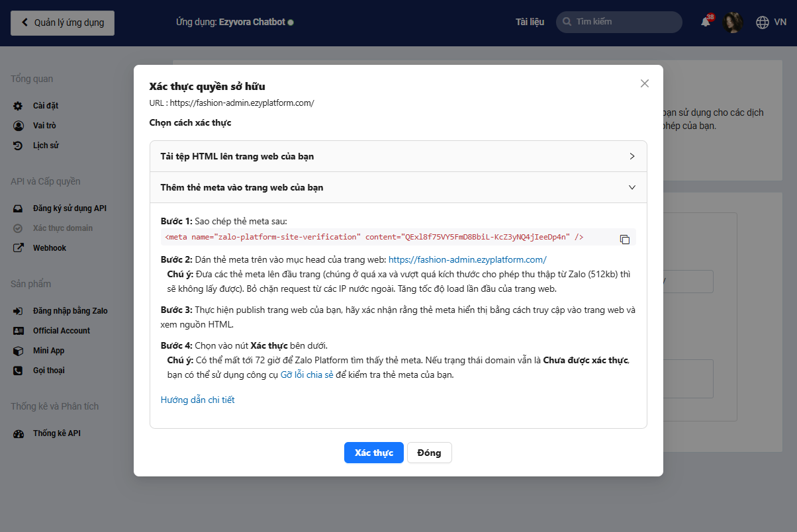
Task: Click the Sản phẩm section heading
Action: (31, 285)
